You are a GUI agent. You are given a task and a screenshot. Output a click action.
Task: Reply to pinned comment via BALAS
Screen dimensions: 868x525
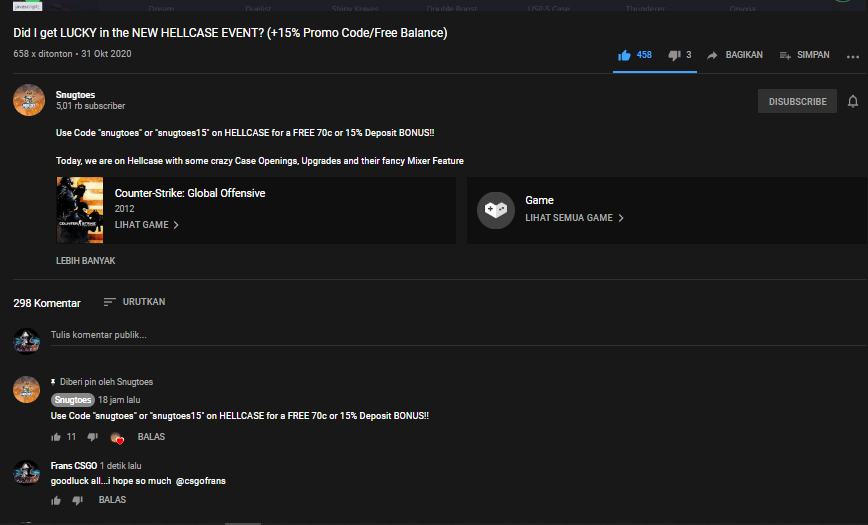pyautogui.click(x=151, y=437)
